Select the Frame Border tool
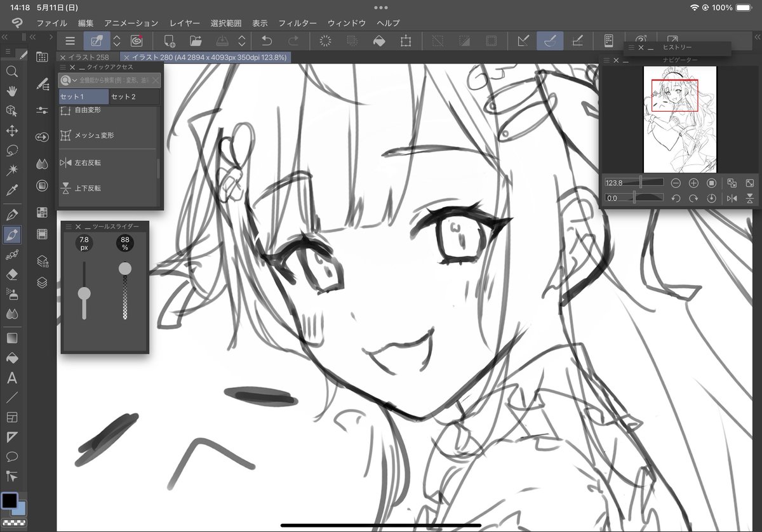762x532 pixels. 11,418
